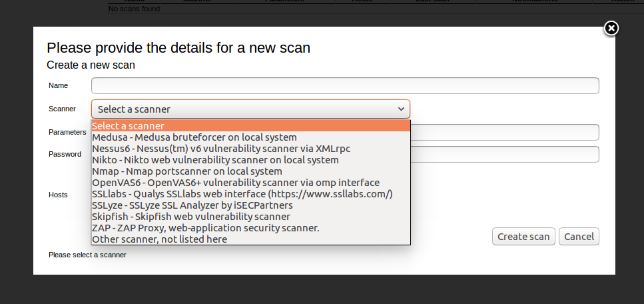The width and height of the screenshot is (644, 304).
Task: Close the new scan dialog with X icon
Action: coord(611,29)
